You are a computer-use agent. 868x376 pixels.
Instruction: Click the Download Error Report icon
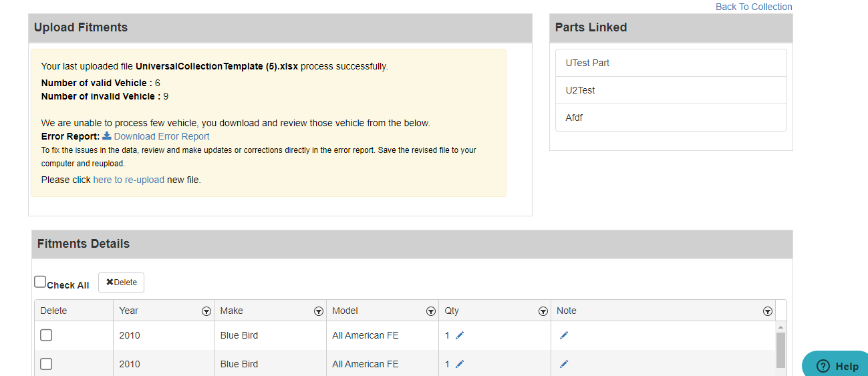pos(107,136)
